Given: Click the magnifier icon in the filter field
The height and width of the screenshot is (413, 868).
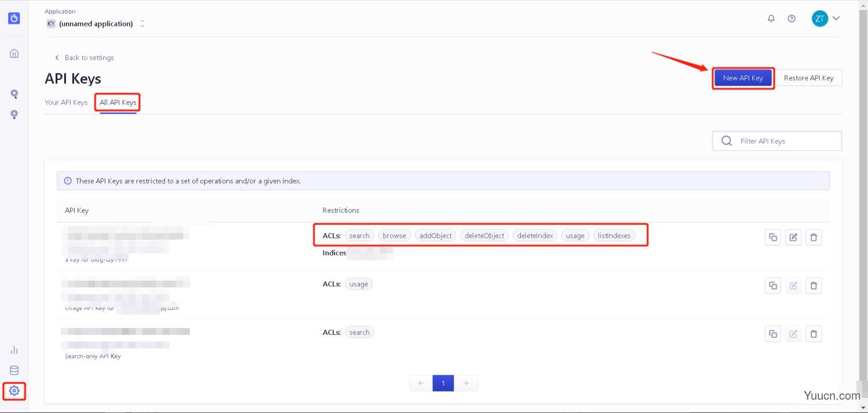Looking at the screenshot, I should click(x=727, y=141).
